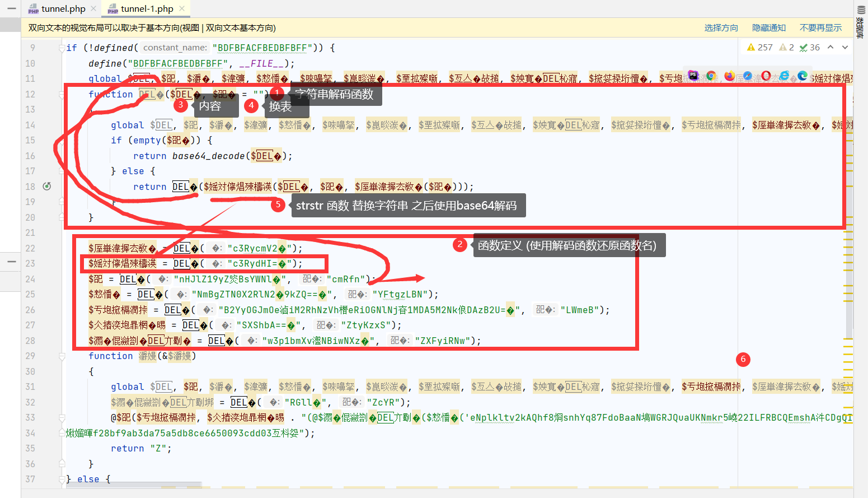The width and height of the screenshot is (868, 498).
Task: Click the 选择方向 link
Action: pyautogui.click(x=721, y=28)
